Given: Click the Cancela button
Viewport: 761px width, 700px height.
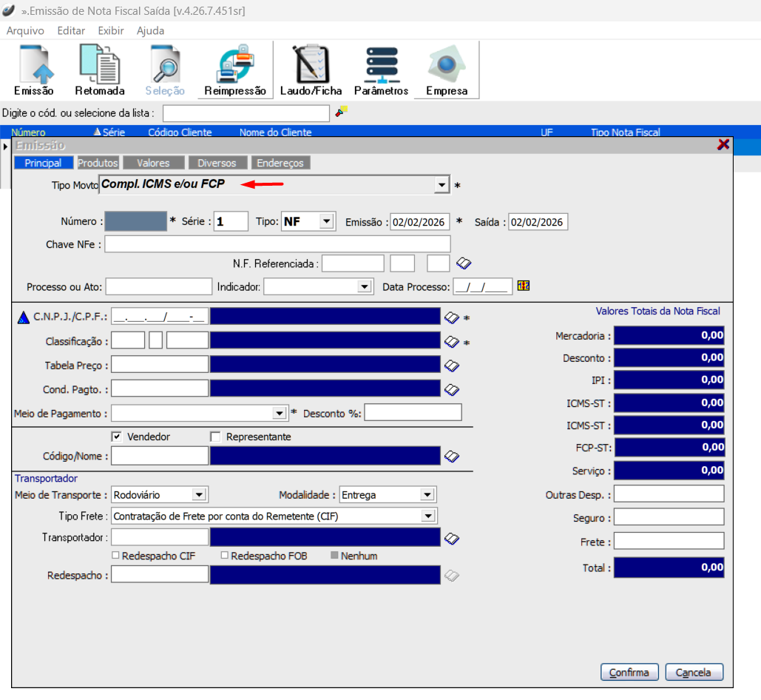Looking at the screenshot, I should click(694, 673).
